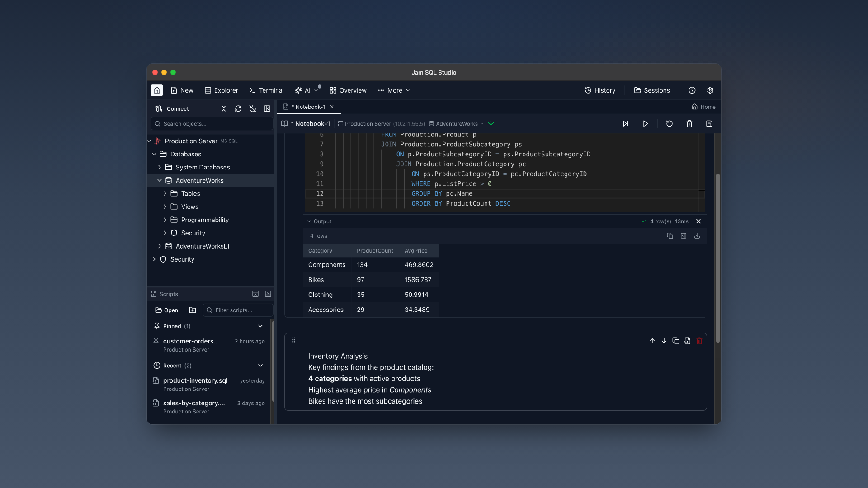The image size is (868, 488).
Task: Expand the Tables folder under AdventureWorks
Action: pyautogui.click(x=165, y=193)
